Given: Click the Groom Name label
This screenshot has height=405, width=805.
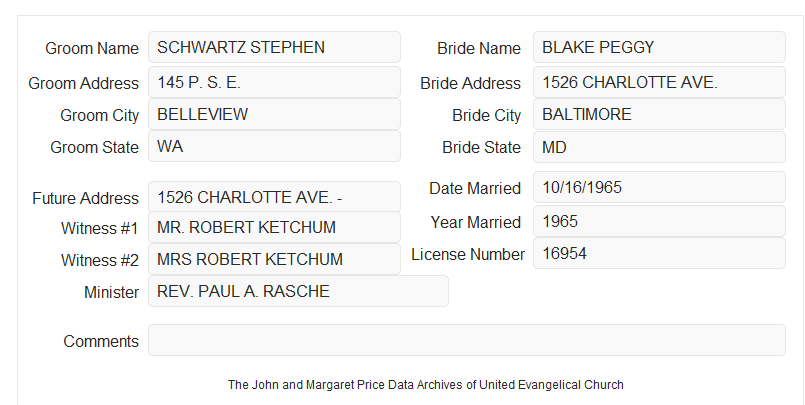Looking at the screenshot, I should pos(92,48).
